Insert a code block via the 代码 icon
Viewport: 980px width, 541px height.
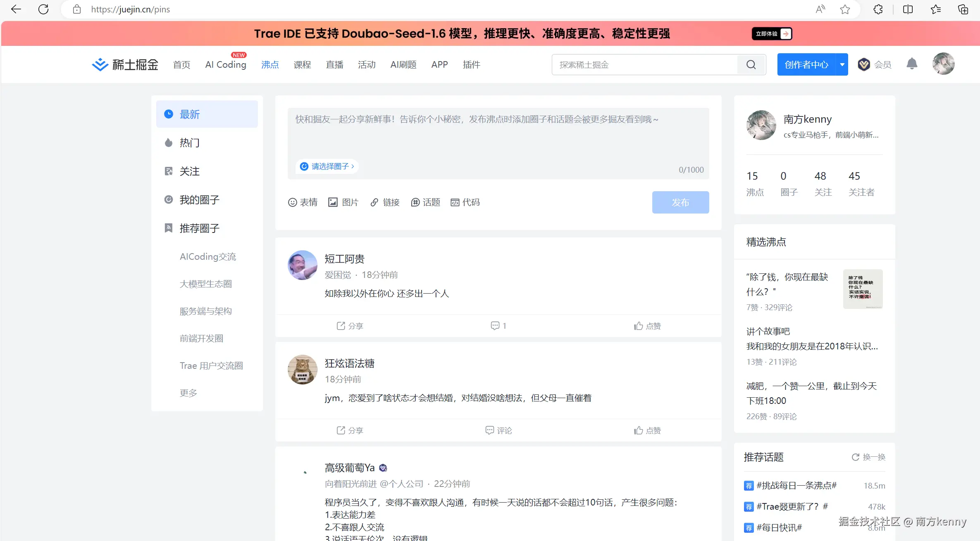pyautogui.click(x=465, y=202)
